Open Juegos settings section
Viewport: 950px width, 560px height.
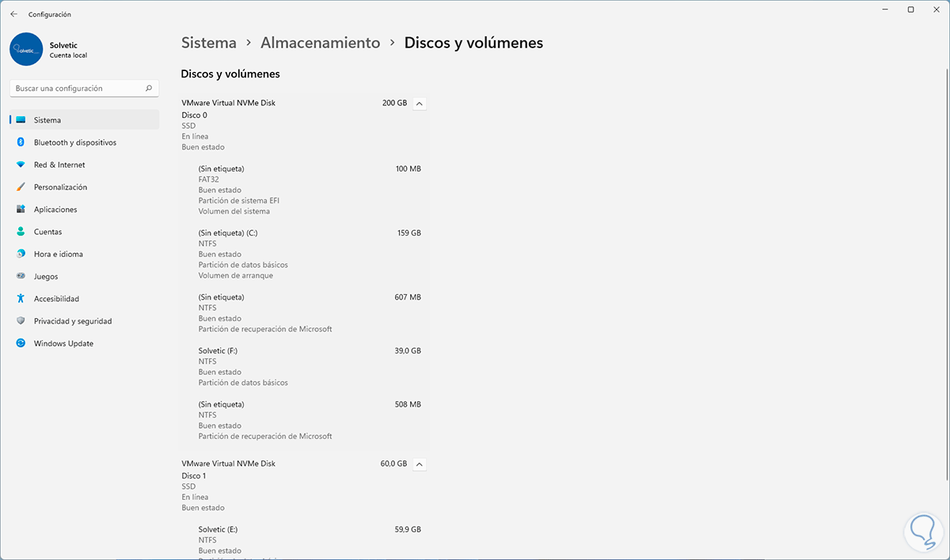point(45,277)
